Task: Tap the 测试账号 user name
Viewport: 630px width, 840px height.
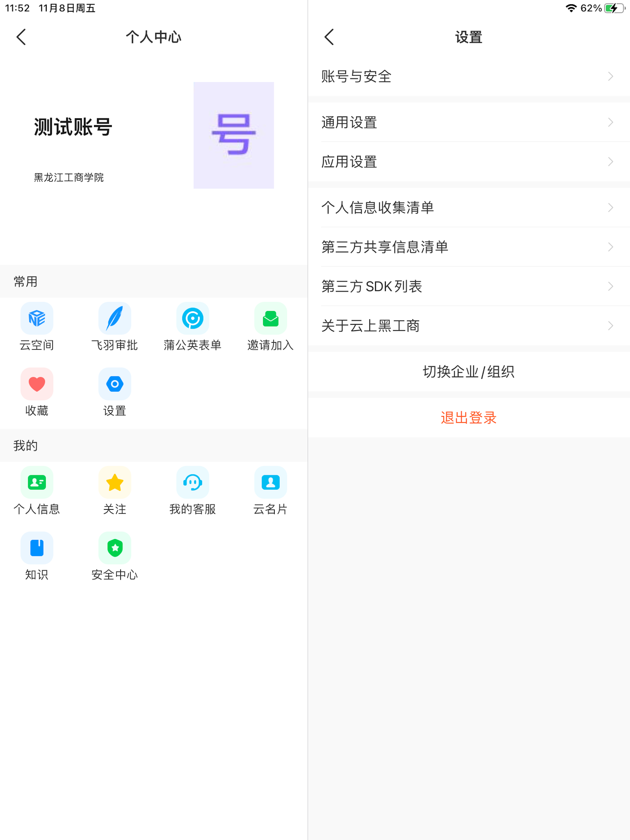Action: [73, 127]
